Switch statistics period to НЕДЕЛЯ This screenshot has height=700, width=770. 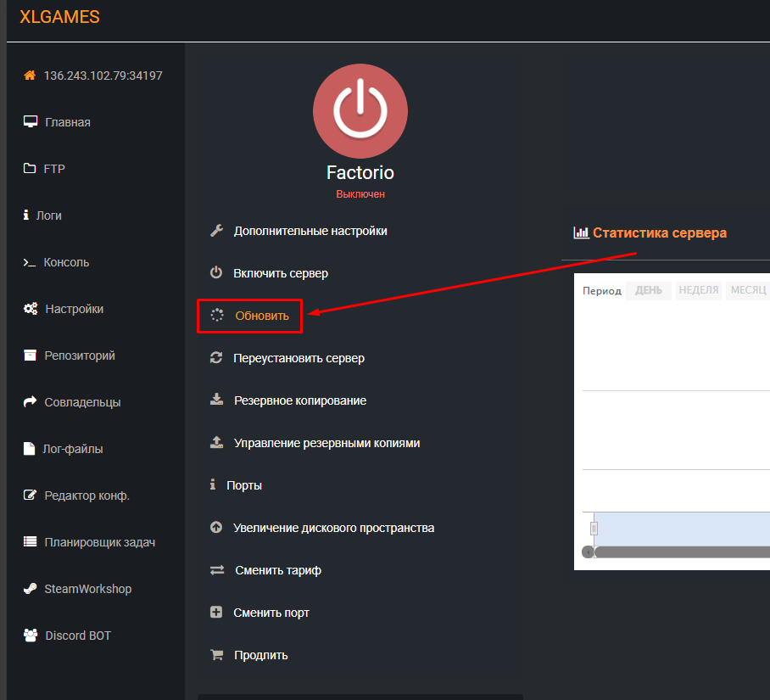click(699, 290)
